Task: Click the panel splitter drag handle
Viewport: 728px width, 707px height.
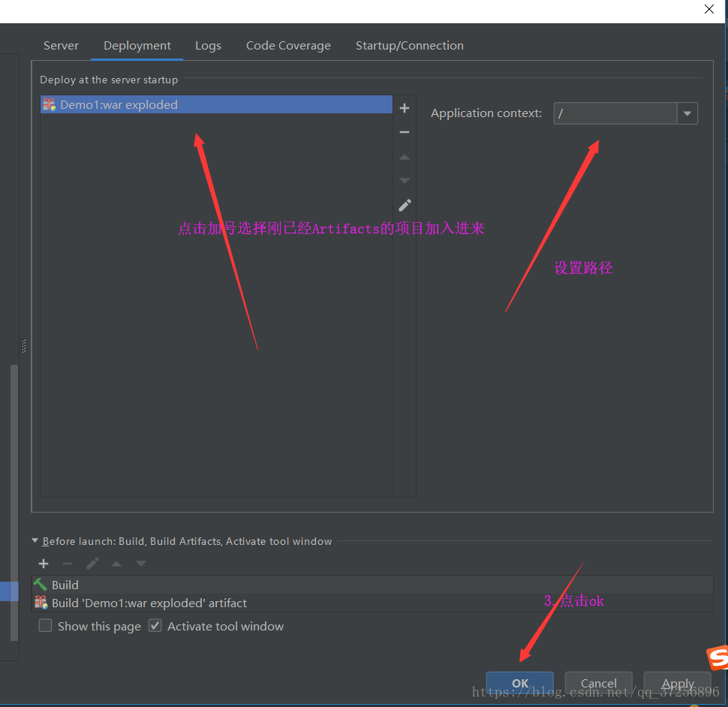Action: [24, 346]
